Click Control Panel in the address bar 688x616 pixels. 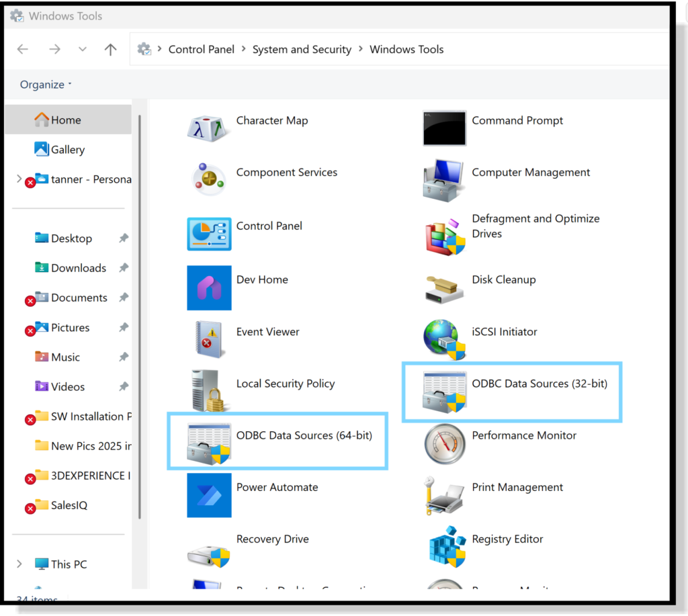click(x=202, y=50)
